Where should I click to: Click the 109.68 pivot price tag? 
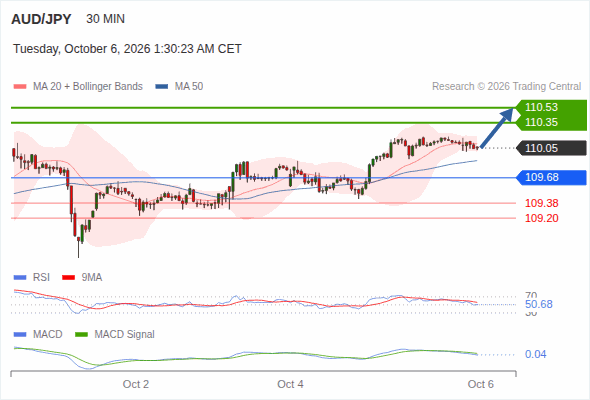click(551, 177)
